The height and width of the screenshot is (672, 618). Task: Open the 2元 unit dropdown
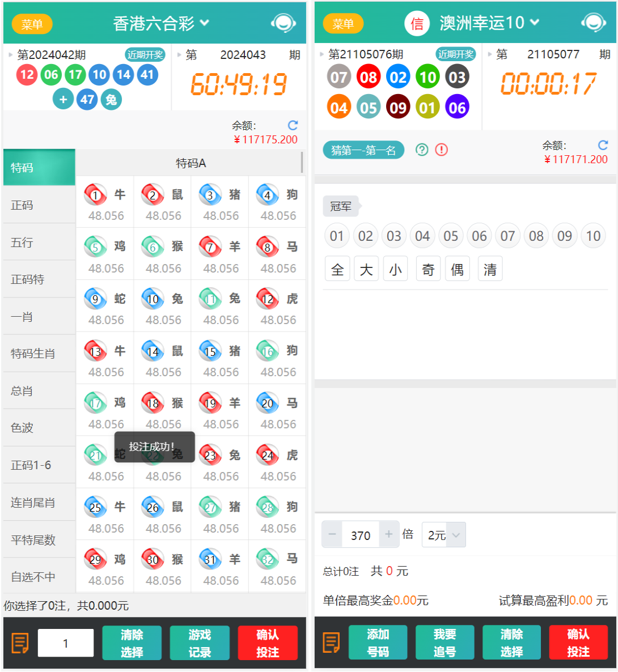coord(443,535)
